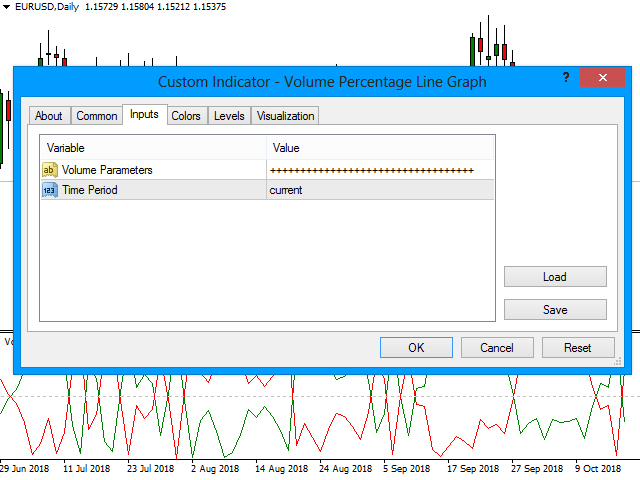Click the Variable column header
The height and width of the screenshot is (480, 640).
pyautogui.click(x=153, y=148)
